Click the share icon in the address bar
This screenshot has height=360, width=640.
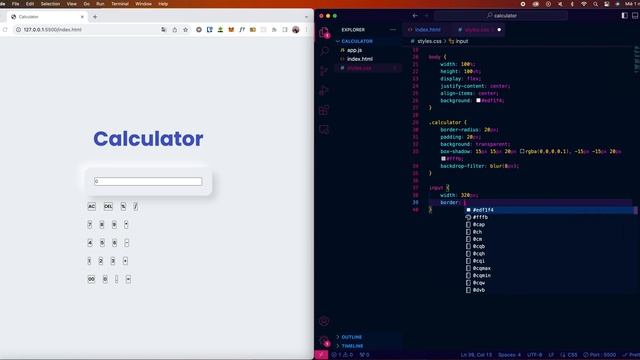[x=175, y=30]
